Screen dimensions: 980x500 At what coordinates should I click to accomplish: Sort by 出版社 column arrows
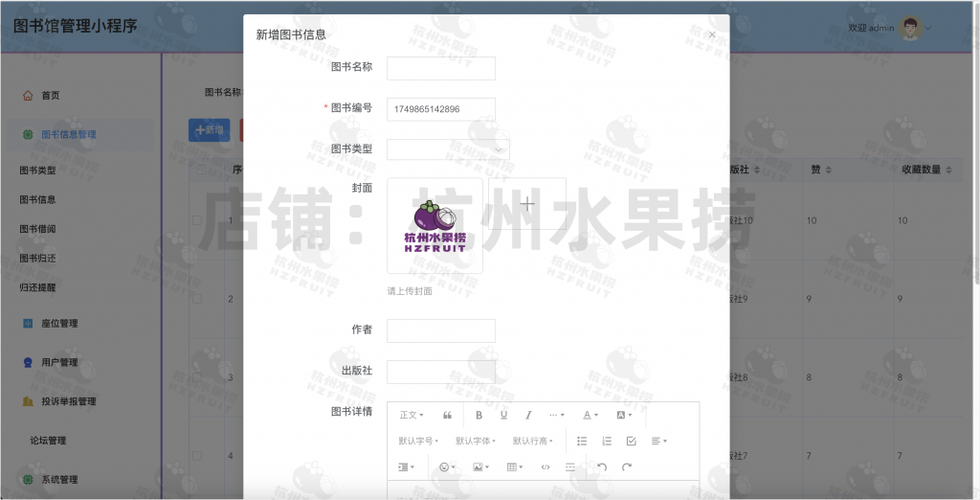point(757,170)
